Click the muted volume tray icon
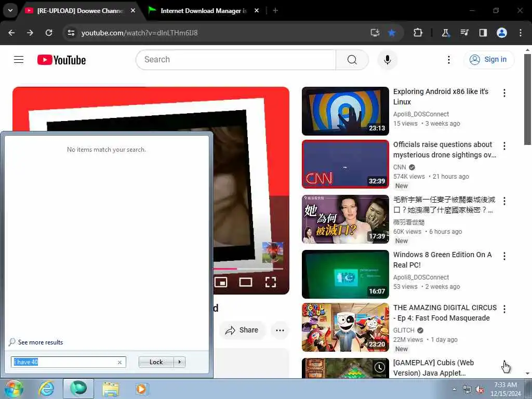This screenshot has width=532, height=399. (x=480, y=390)
